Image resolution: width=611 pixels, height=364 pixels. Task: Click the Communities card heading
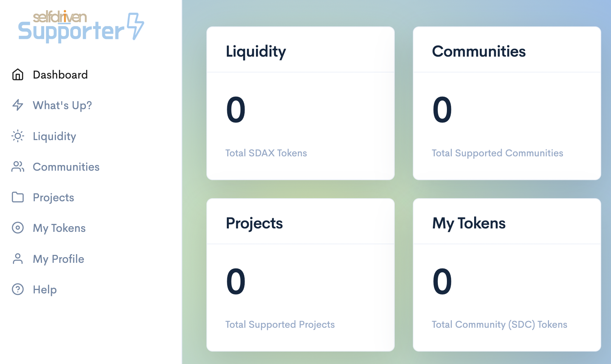coord(479,51)
